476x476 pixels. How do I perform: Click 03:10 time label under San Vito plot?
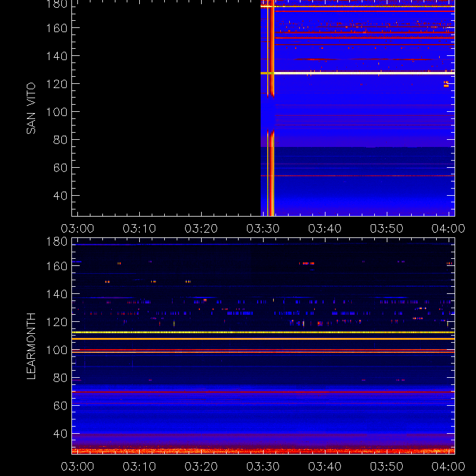(x=139, y=228)
